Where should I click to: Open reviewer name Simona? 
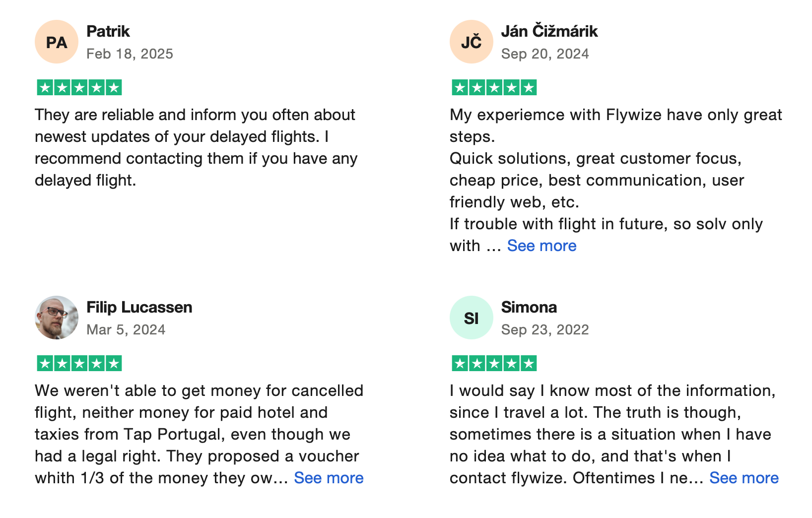coord(529,307)
